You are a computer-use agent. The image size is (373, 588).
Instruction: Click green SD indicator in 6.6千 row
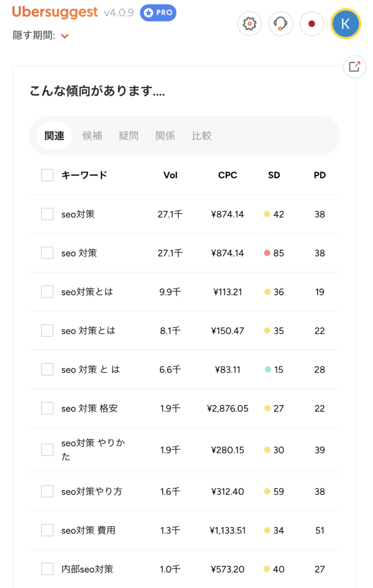tap(267, 369)
